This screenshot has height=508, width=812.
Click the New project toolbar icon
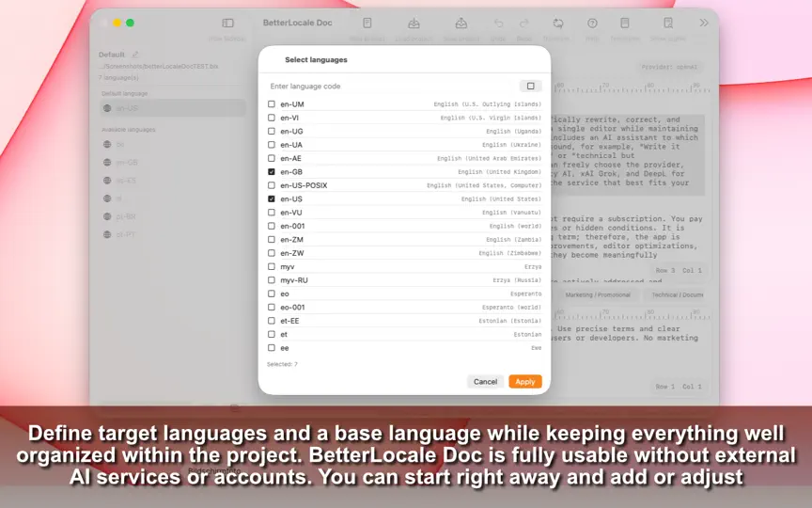click(x=367, y=23)
